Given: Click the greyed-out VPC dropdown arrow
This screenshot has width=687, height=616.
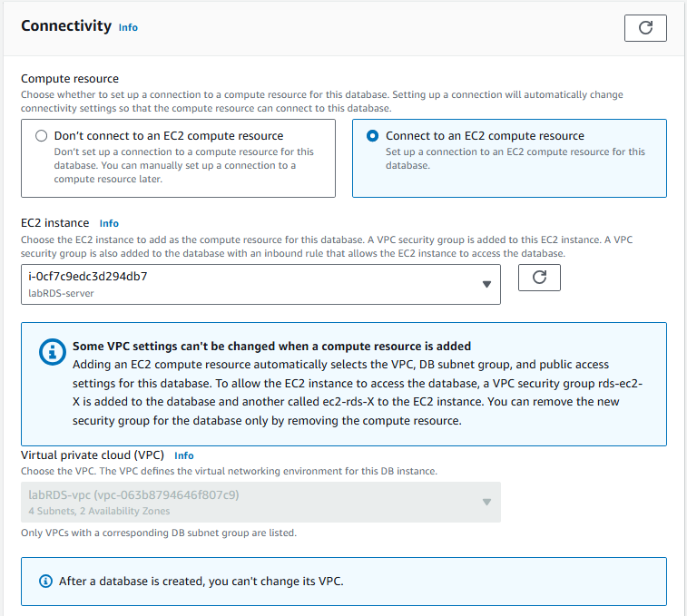Looking at the screenshot, I should 486,502.
